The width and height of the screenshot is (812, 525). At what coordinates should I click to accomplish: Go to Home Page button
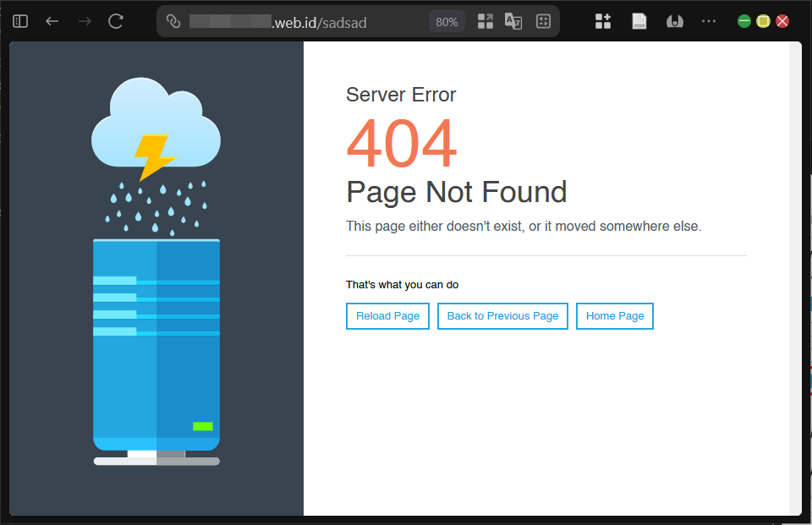[x=615, y=316]
